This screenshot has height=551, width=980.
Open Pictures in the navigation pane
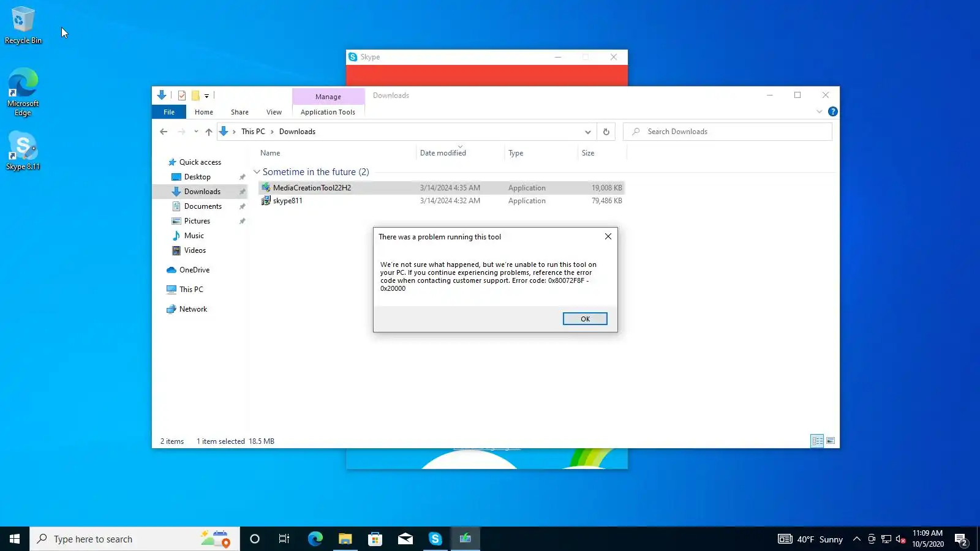(x=197, y=221)
